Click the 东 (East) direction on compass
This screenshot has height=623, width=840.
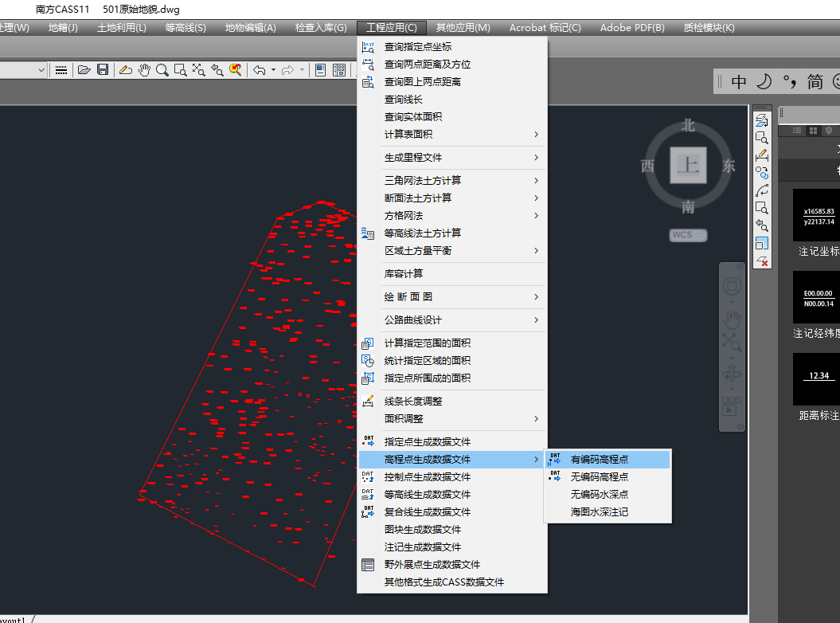729,166
